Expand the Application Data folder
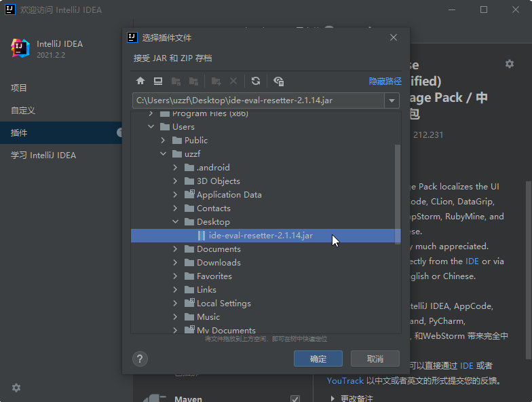The height and width of the screenshot is (402, 532). [175, 194]
